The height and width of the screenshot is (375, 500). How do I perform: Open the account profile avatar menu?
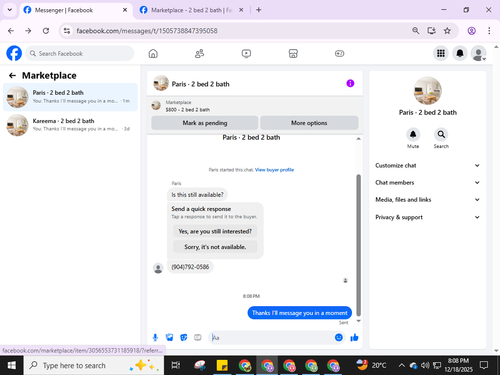click(x=479, y=53)
